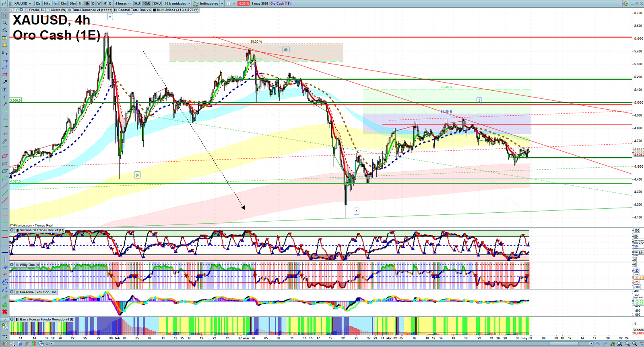The height and width of the screenshot is (347, 644).
Task: Open the 10 k unidades dropdown
Action: click(177, 4)
